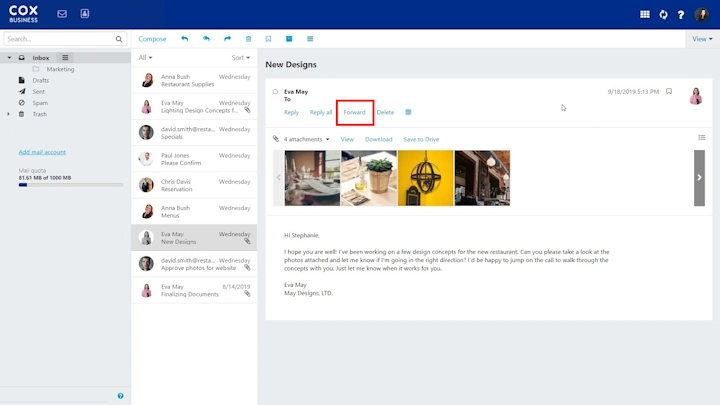The height and width of the screenshot is (405, 720).
Task: Open the Sort dropdown
Action: click(241, 57)
